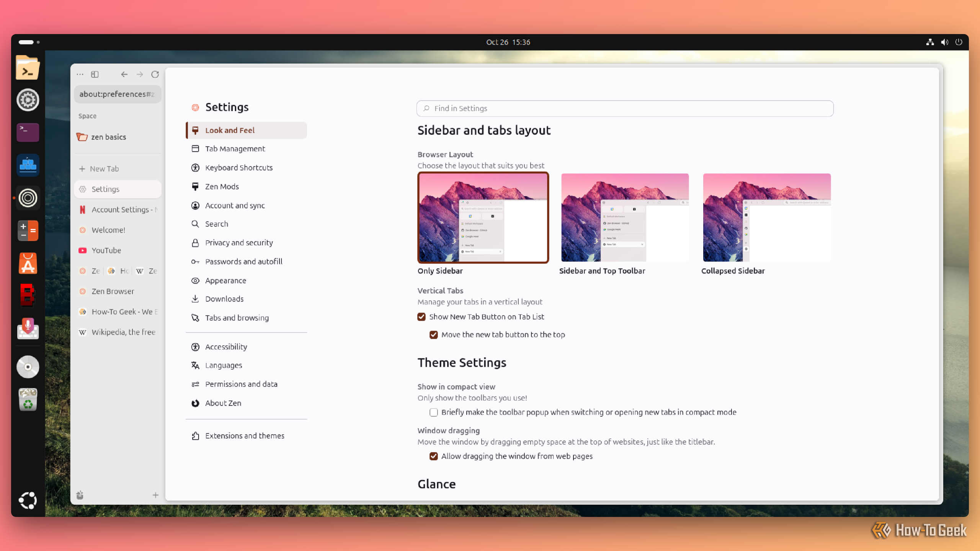Choose Sidebar and Top Toolbar layout
980x551 pixels.
(x=625, y=217)
